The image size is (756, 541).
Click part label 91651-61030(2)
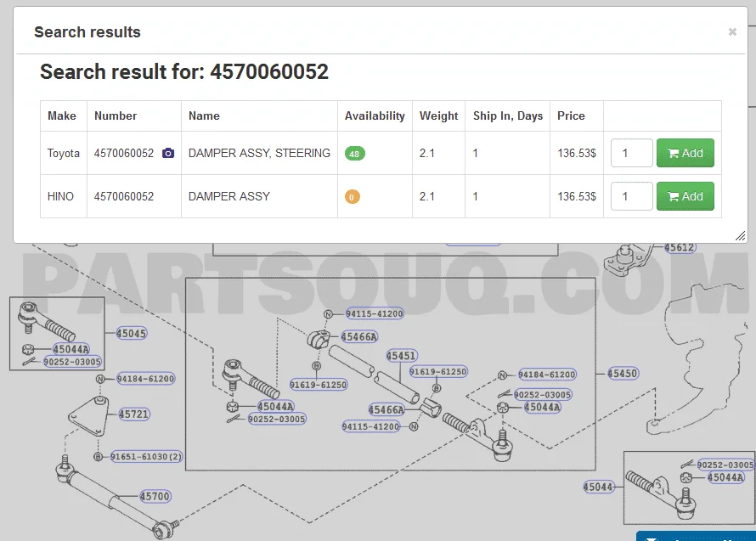[x=146, y=457]
